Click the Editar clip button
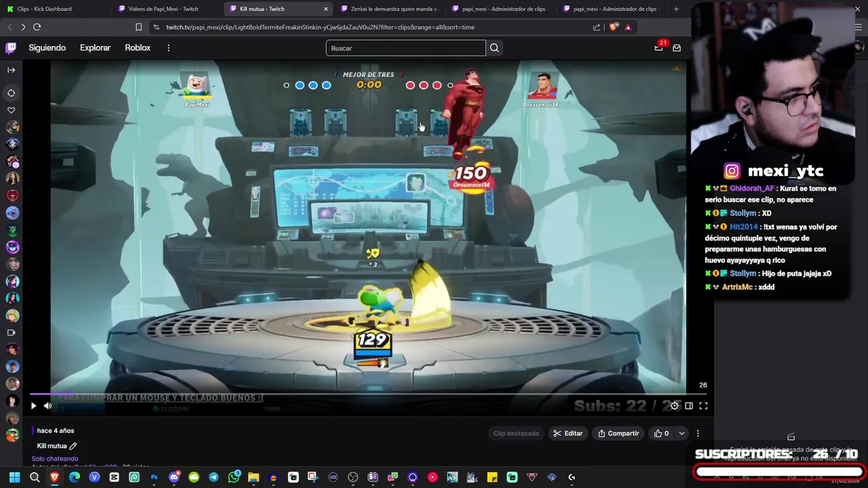Viewport: 868px width, 488px height. click(568, 434)
